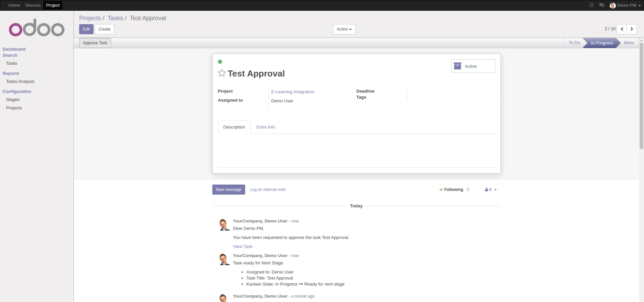Image resolution: width=644 pixels, height=302 pixels.
Task: Switch to the Extra Info tab
Action: [x=266, y=127]
